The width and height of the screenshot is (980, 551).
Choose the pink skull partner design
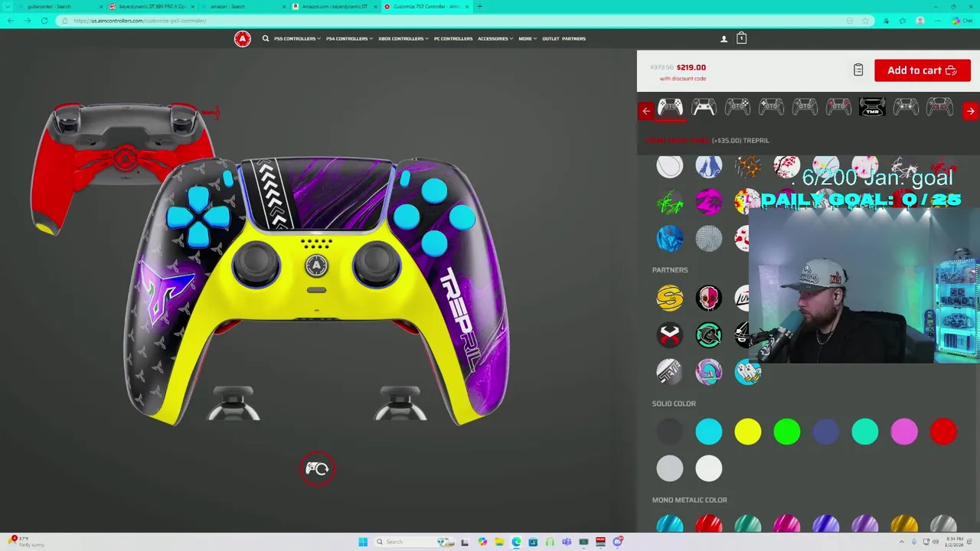point(708,298)
